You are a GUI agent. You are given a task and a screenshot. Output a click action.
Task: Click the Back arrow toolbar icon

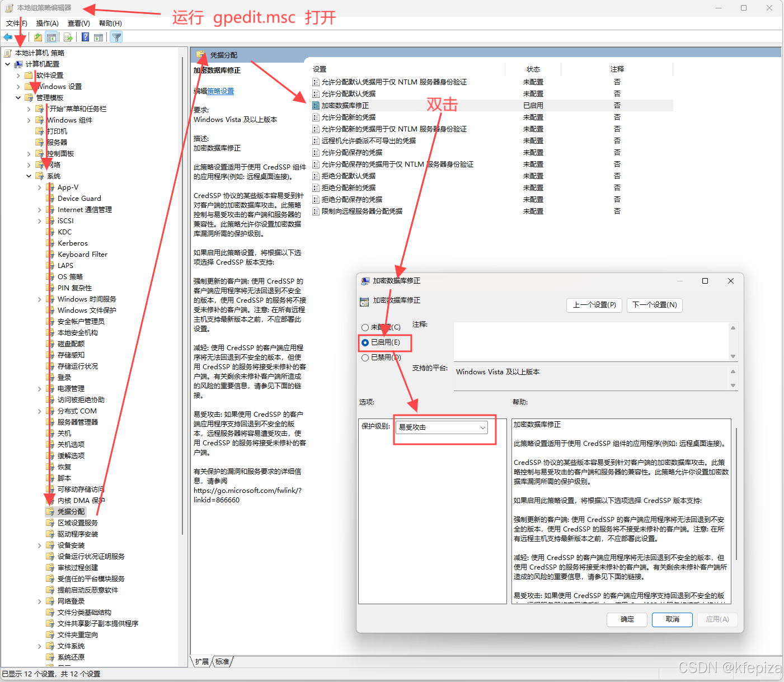[8, 37]
